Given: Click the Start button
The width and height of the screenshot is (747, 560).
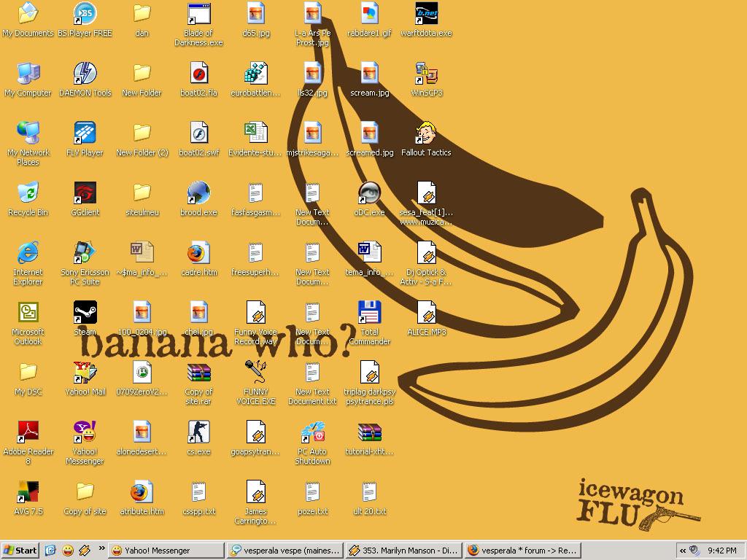Looking at the screenshot, I should 20,551.
